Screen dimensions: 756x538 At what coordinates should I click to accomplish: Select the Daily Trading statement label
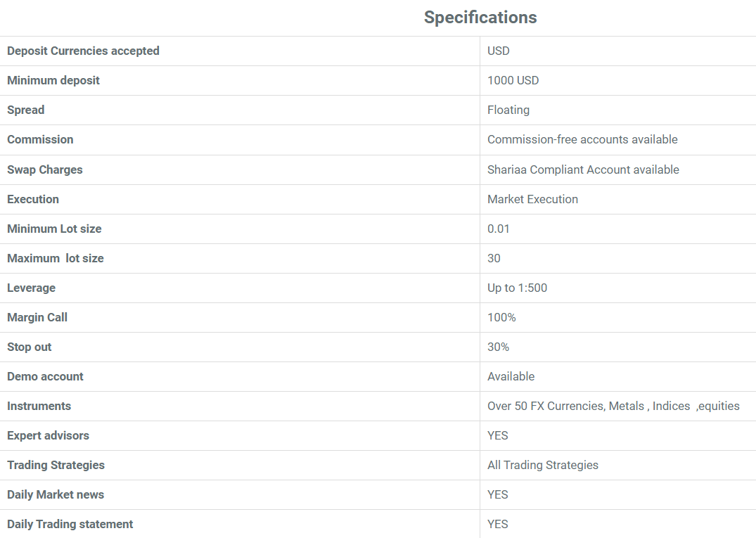click(70, 524)
